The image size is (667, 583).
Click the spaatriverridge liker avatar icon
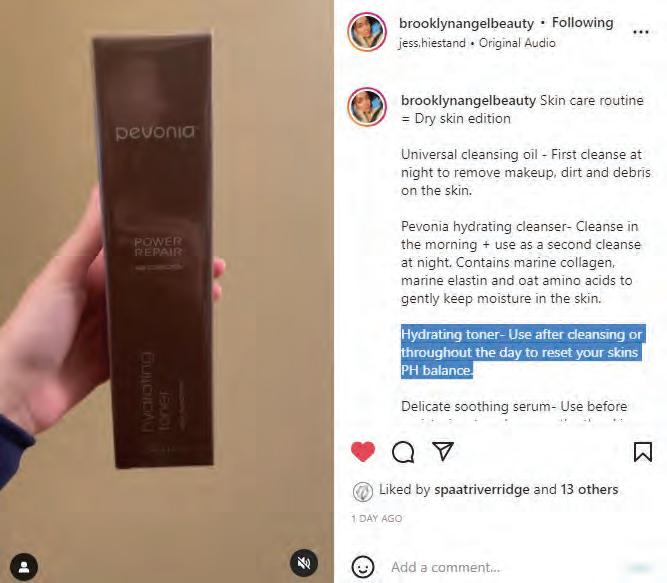[x=362, y=491]
